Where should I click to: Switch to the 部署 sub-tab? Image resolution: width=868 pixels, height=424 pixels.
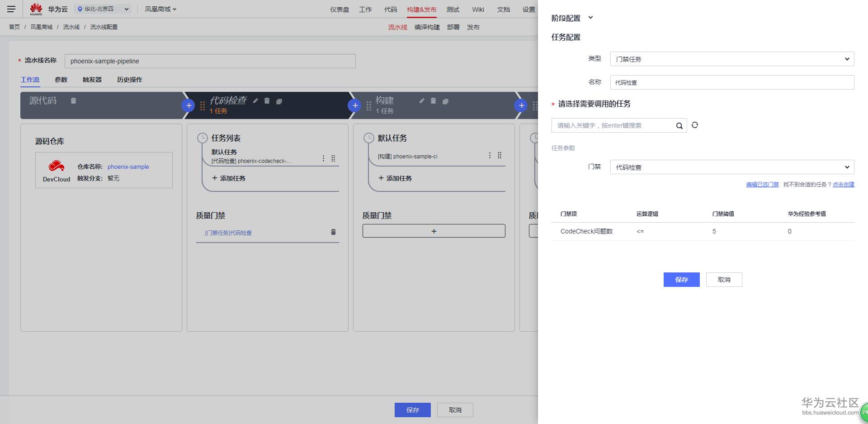453,27
